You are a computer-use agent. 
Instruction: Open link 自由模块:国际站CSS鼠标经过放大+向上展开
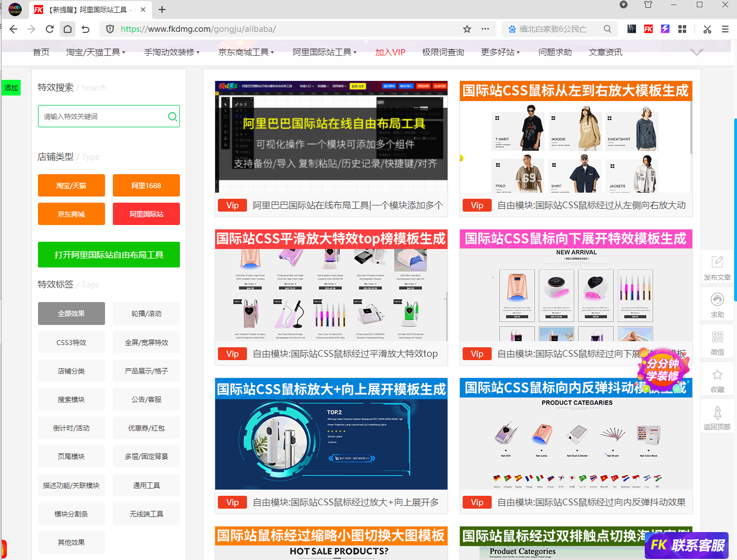tap(346, 502)
